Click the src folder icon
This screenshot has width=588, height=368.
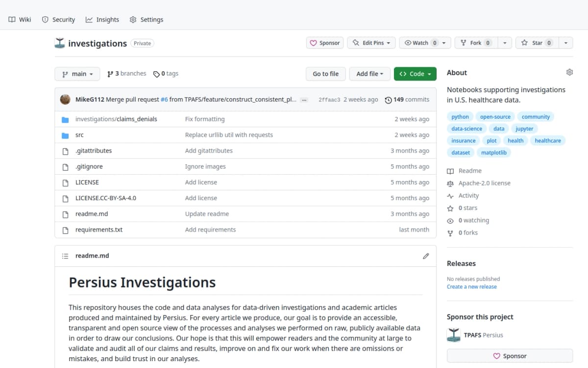coord(65,135)
